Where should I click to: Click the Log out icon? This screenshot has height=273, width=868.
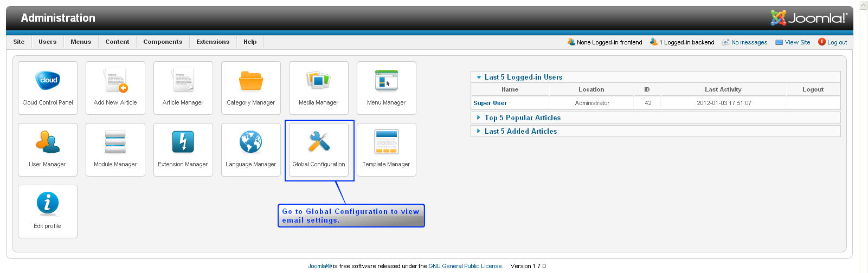click(822, 42)
